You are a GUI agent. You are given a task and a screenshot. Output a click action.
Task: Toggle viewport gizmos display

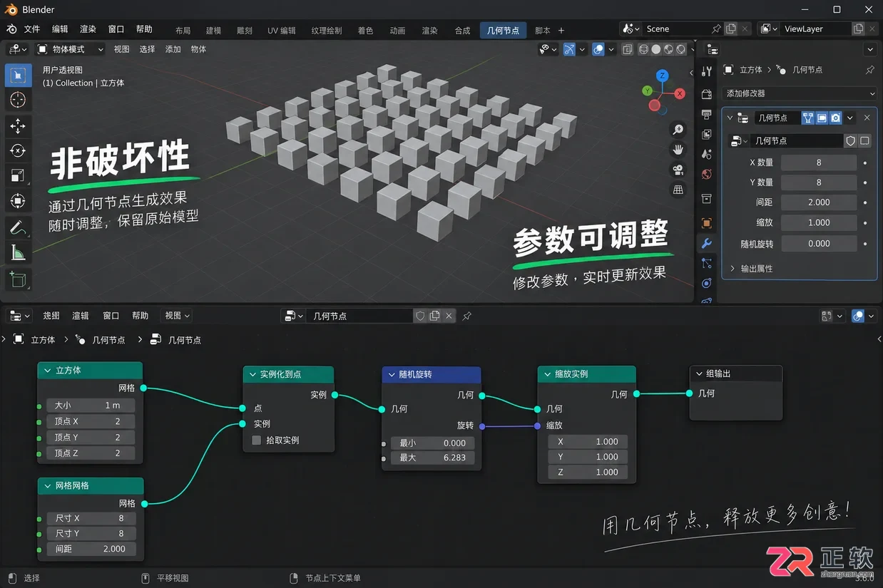568,49
